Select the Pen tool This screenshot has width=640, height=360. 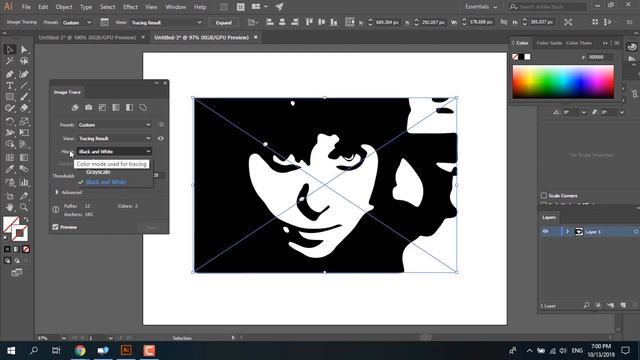click(10, 74)
